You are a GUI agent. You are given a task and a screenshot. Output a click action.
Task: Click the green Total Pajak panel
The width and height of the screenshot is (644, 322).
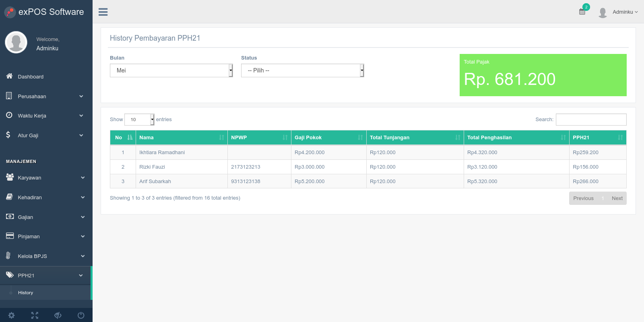543,75
